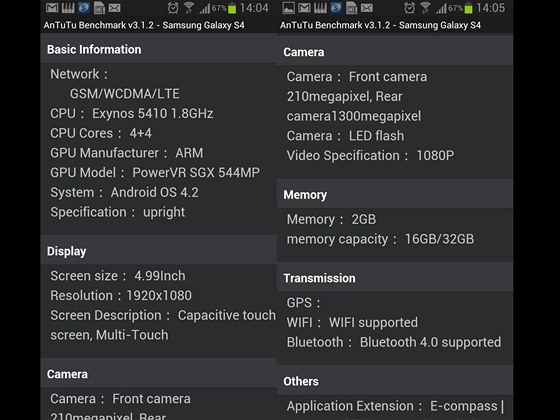Tap the 'CPU Cores : 4+4' row
This screenshot has height=420, width=560.
[101, 133]
